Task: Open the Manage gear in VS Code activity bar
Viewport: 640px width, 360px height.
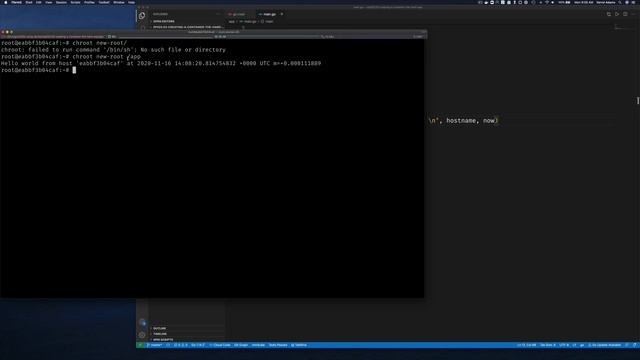Action: click(x=142, y=335)
